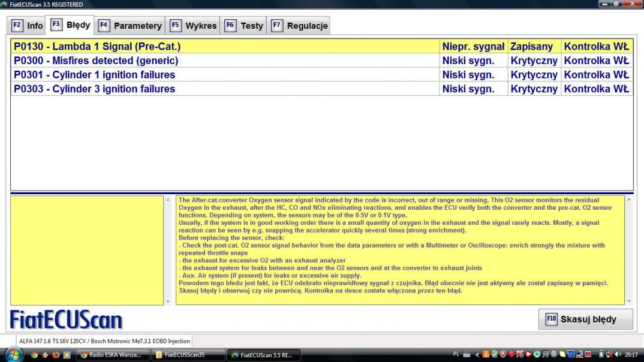Switch to the Radio ESKA Chrome taskbar window
This screenshot has height=362, width=644.
click(113, 355)
